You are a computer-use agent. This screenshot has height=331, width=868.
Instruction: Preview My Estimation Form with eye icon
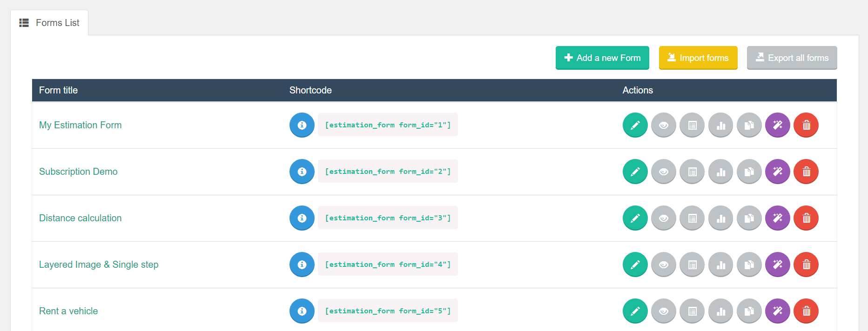tap(664, 125)
